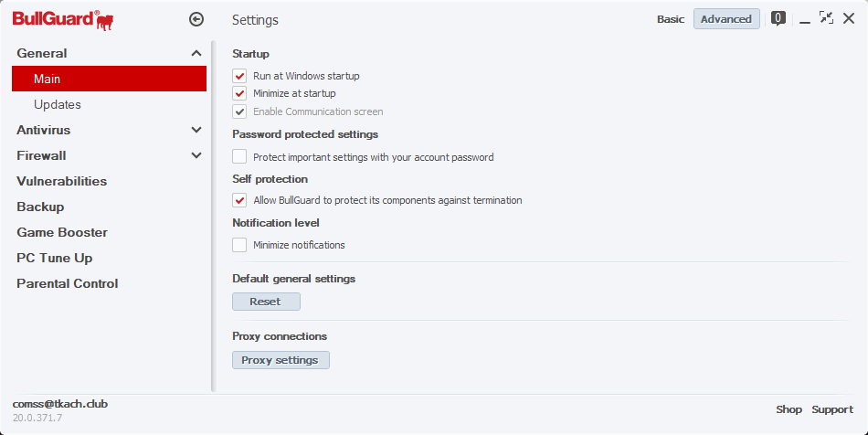The height and width of the screenshot is (435, 868).
Task: Click the back arrow icon
Action: coord(196,19)
